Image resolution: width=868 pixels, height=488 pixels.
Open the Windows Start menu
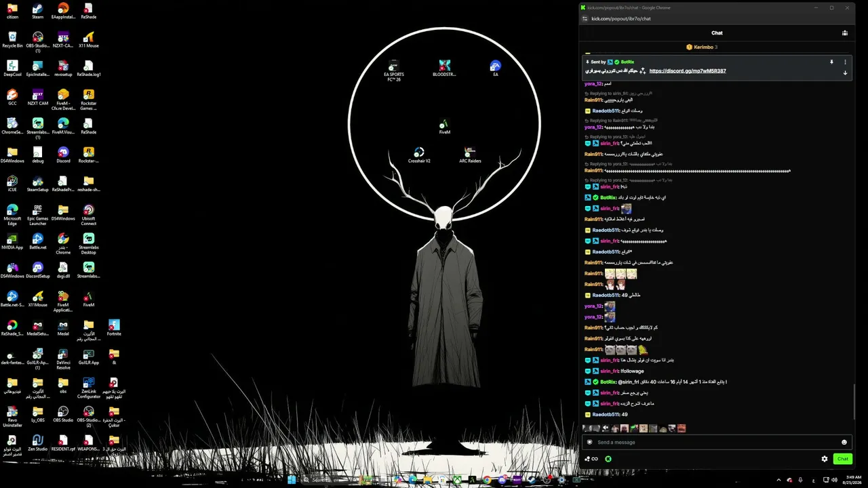tap(292, 480)
